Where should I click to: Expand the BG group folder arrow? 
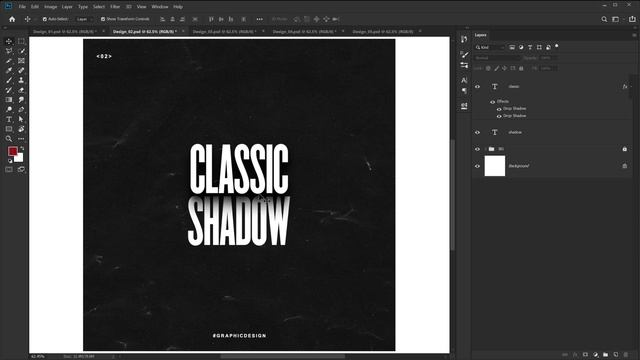(x=486, y=149)
